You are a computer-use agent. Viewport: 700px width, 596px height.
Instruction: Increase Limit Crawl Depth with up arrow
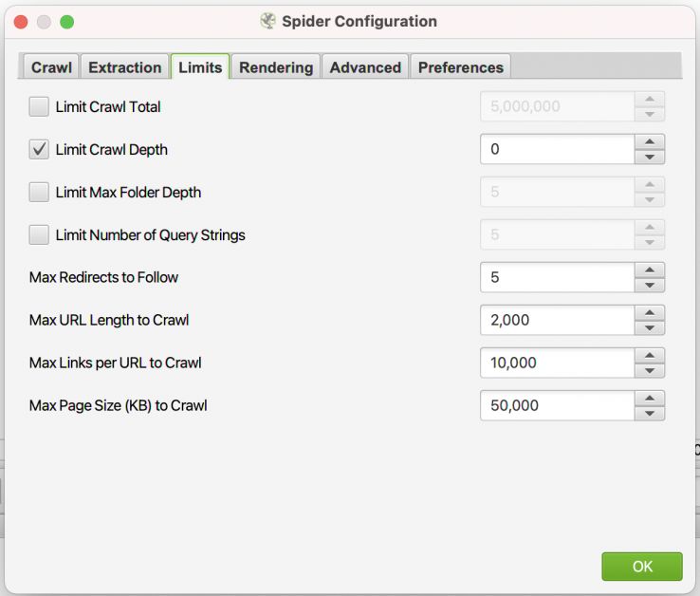click(650, 142)
